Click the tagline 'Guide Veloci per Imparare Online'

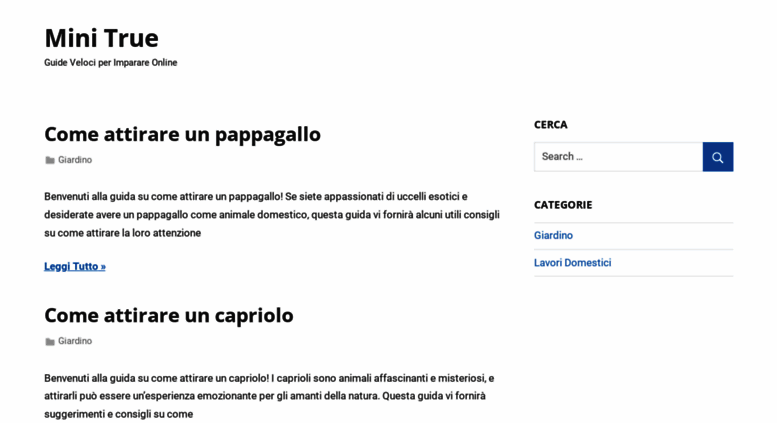[111, 63]
